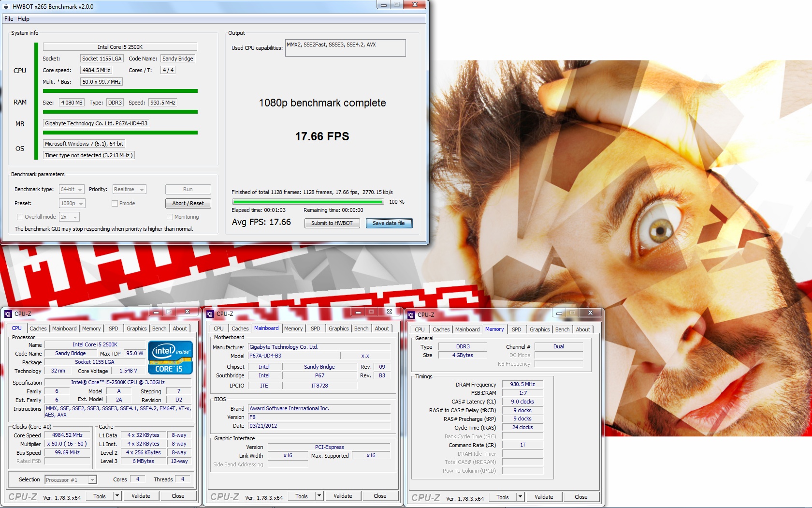
Task: Click the DRAM Frequency 930.5 MHz value
Action: point(522,385)
